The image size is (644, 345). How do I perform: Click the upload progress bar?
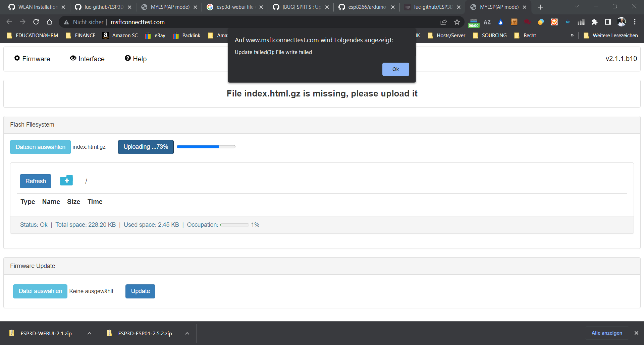(206, 147)
